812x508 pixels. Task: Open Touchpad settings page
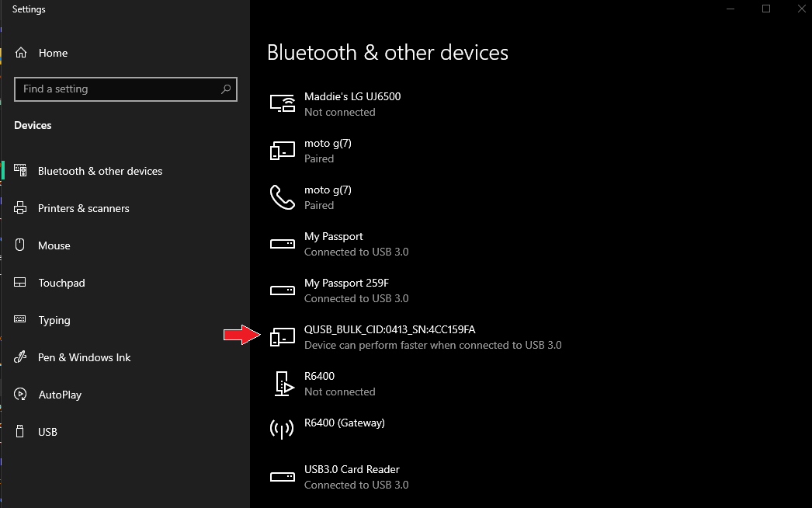point(61,283)
